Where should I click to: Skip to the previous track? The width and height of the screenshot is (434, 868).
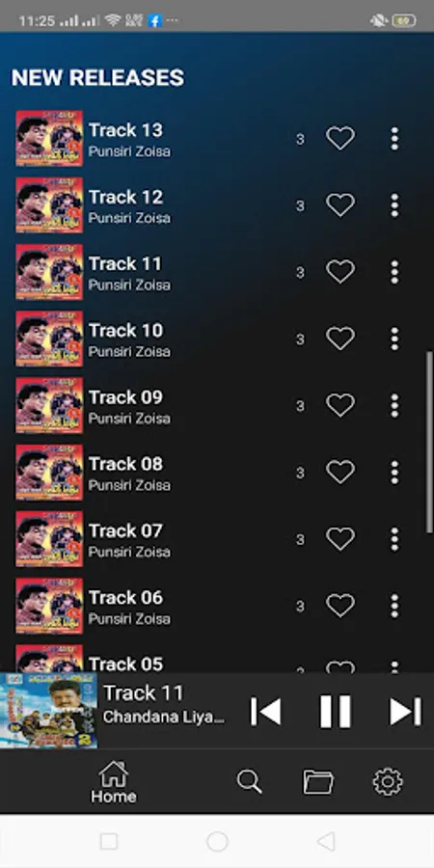pyautogui.click(x=266, y=711)
